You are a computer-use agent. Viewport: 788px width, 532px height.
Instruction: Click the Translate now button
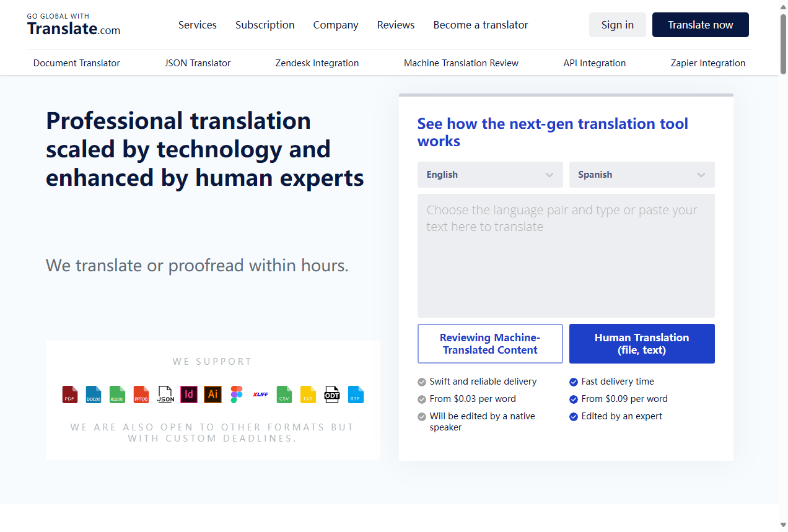pyautogui.click(x=700, y=25)
